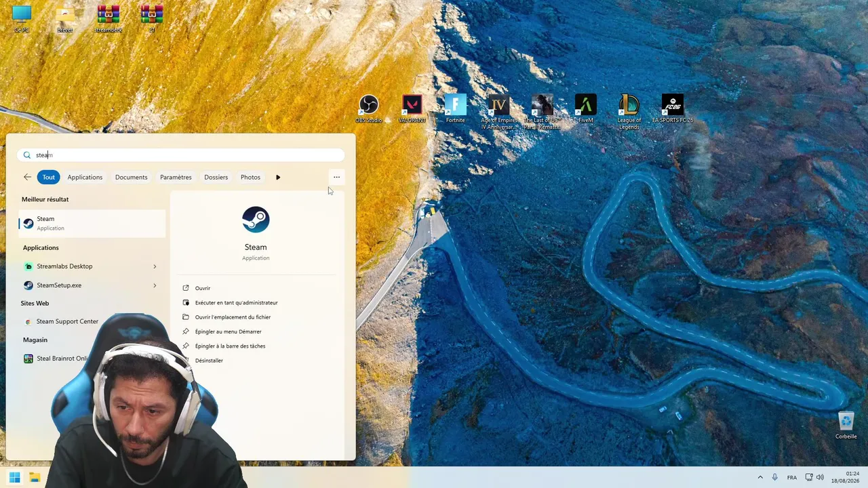
Task: Select the League of Legends icon
Action: (629, 112)
